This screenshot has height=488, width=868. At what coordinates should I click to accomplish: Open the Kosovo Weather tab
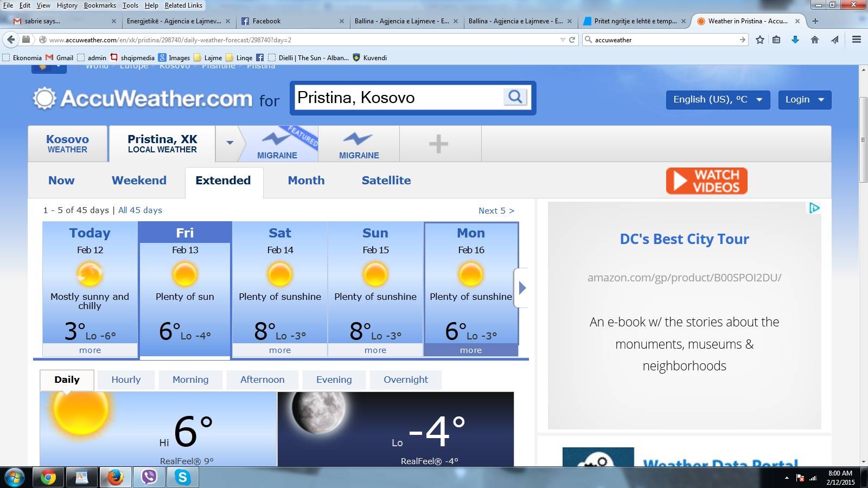coord(67,144)
